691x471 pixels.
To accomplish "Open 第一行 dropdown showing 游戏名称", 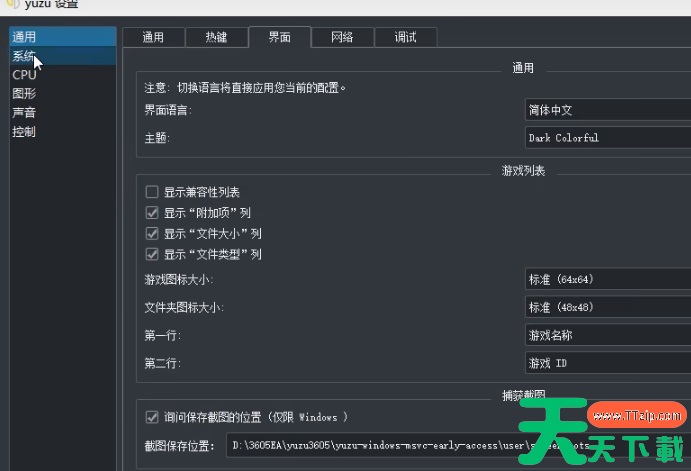I will coord(608,335).
